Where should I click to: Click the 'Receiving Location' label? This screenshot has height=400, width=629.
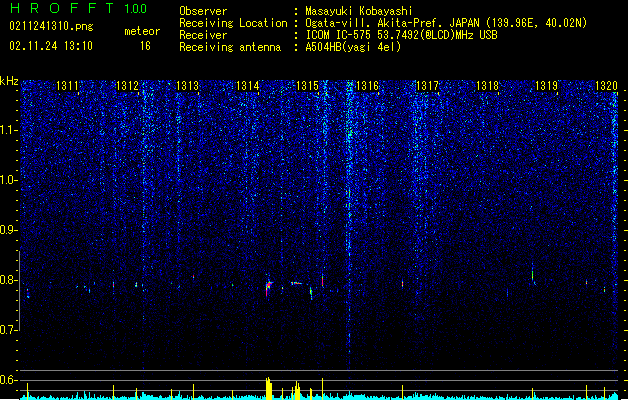tap(233, 23)
